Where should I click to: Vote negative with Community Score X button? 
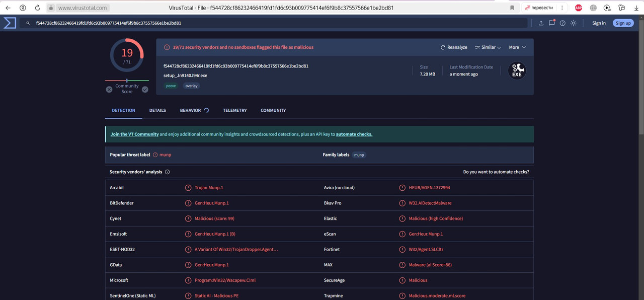click(x=109, y=89)
